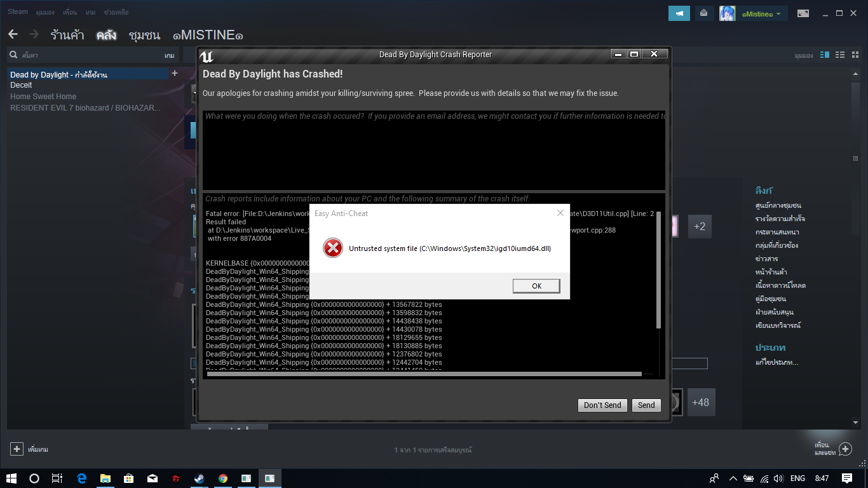Click the plus icon beside Dead by Daylight
The height and width of the screenshot is (488, 868).
pos(175,74)
